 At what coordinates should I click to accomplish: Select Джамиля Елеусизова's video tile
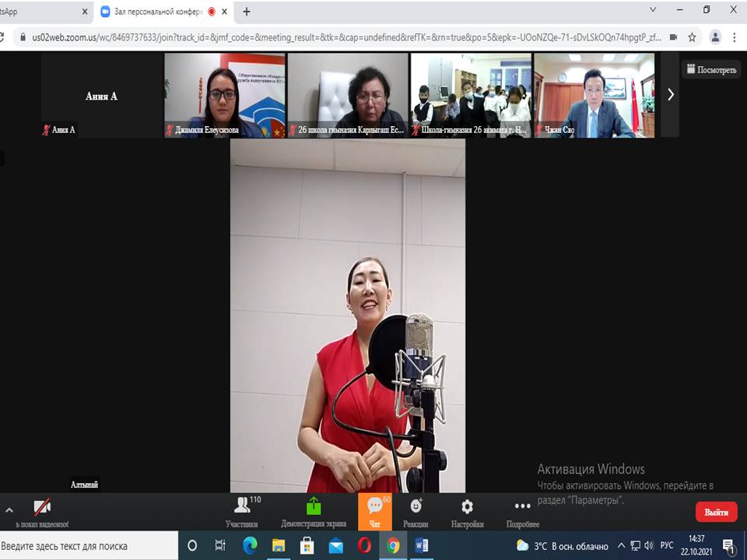pyautogui.click(x=225, y=95)
